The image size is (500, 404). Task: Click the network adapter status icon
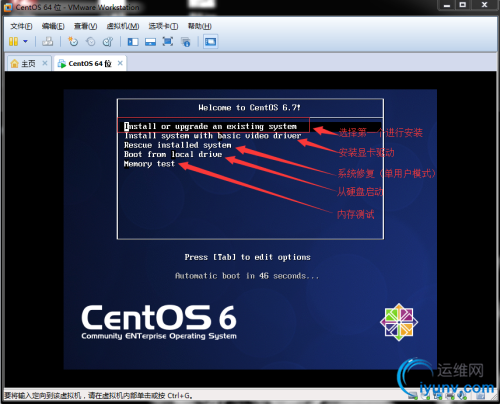coord(438,396)
